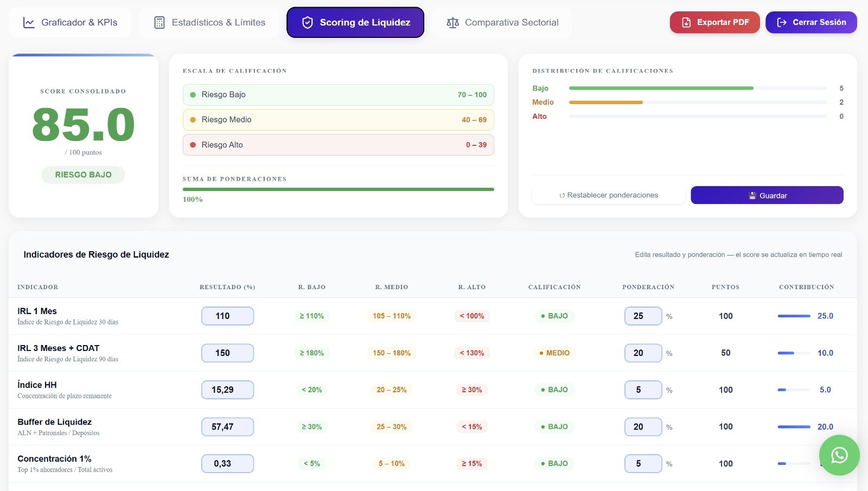Log out with Cerrar Sesión
The width and height of the screenshot is (868, 491).
tap(811, 22)
